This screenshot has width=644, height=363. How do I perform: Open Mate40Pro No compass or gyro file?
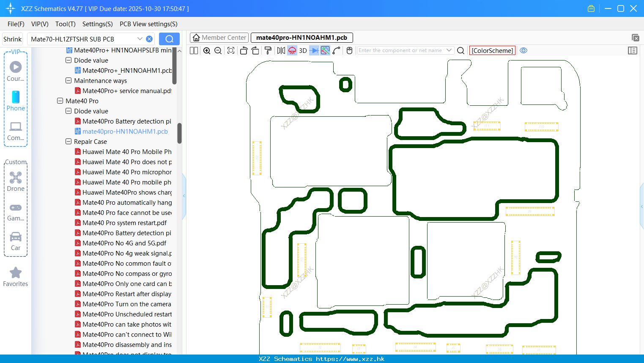point(123,274)
